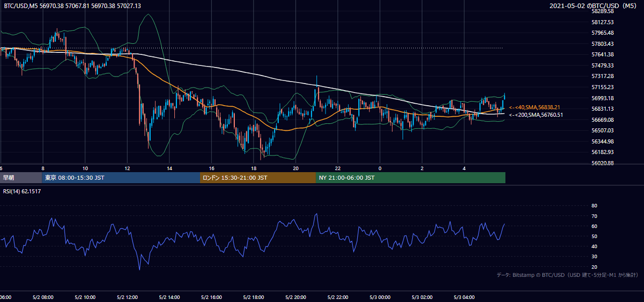Viewport: 644px width, 302px height.
Task: Click the 5/2 14:00 bottom time label
Action: (x=169, y=297)
